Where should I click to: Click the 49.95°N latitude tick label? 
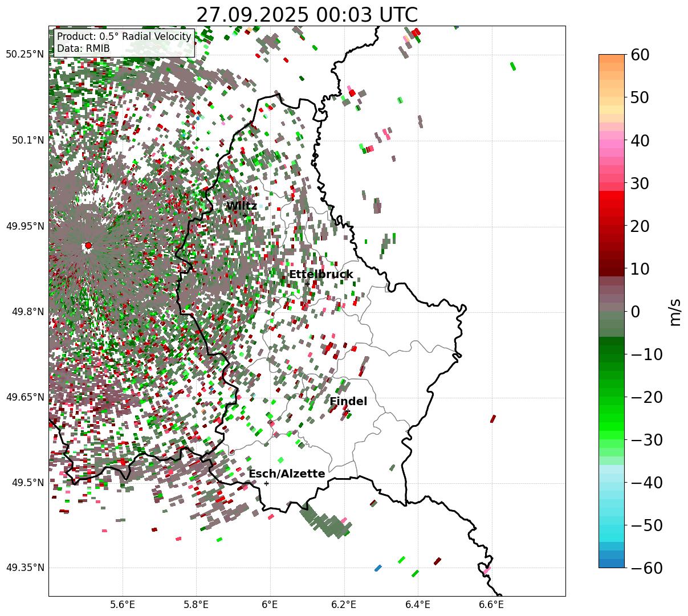pyautogui.click(x=25, y=226)
